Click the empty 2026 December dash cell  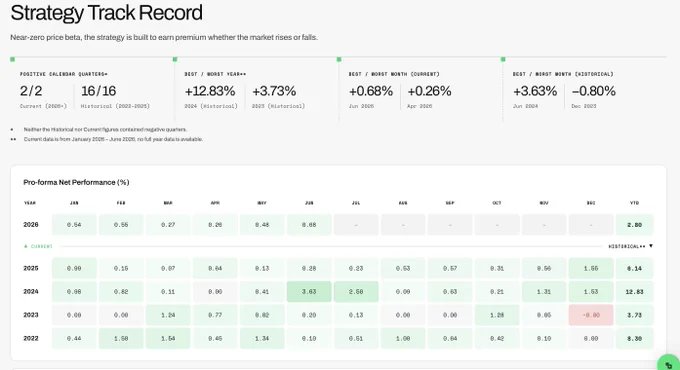pos(591,225)
